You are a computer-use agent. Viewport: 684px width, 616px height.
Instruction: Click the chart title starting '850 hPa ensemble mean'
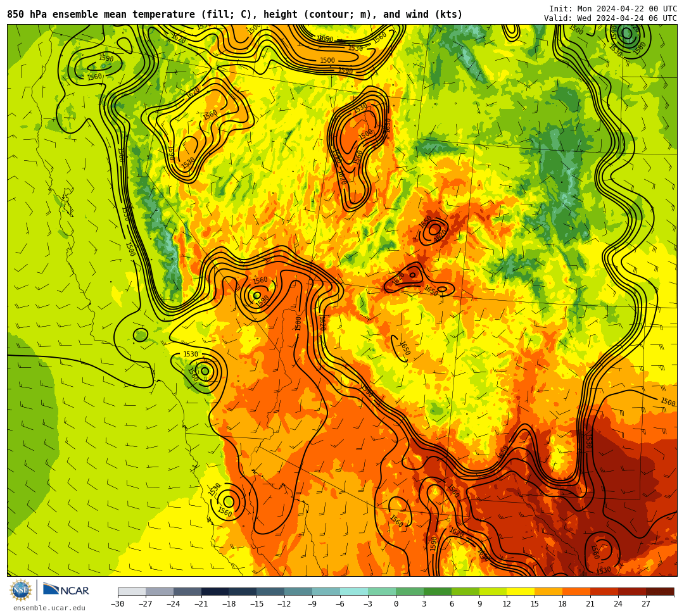pos(235,15)
